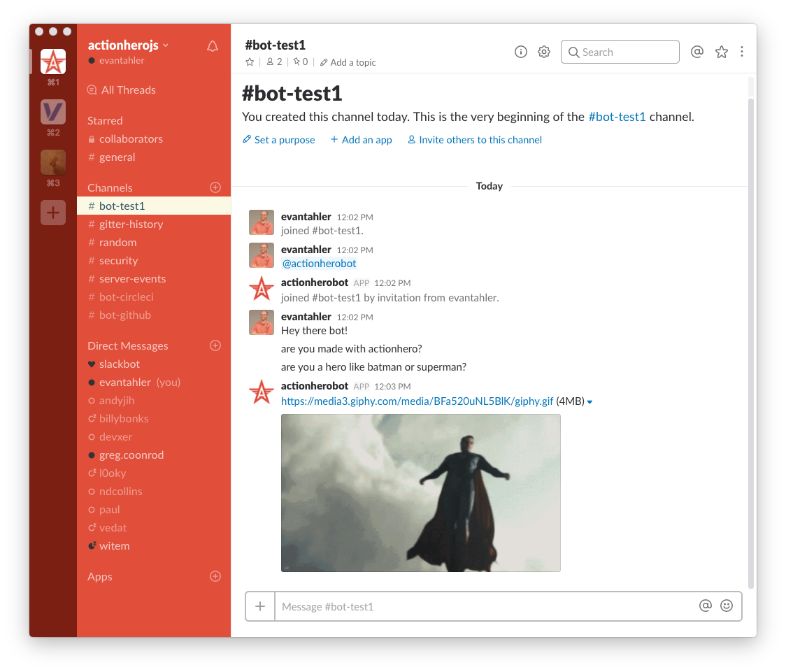Add a new workspace with the plus button
Screen dimensions: 786x672
(x=53, y=213)
